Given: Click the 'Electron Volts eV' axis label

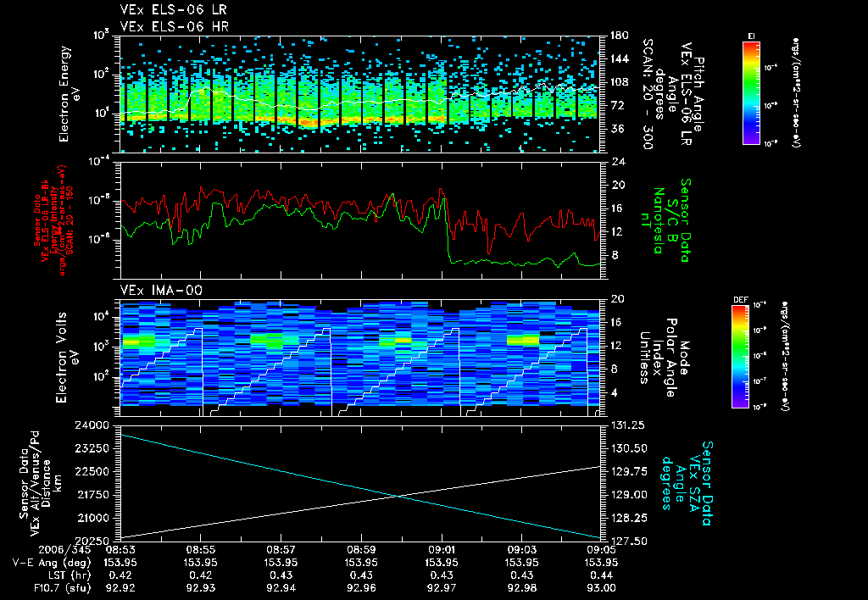Looking at the screenshot, I should pyautogui.click(x=68, y=358).
